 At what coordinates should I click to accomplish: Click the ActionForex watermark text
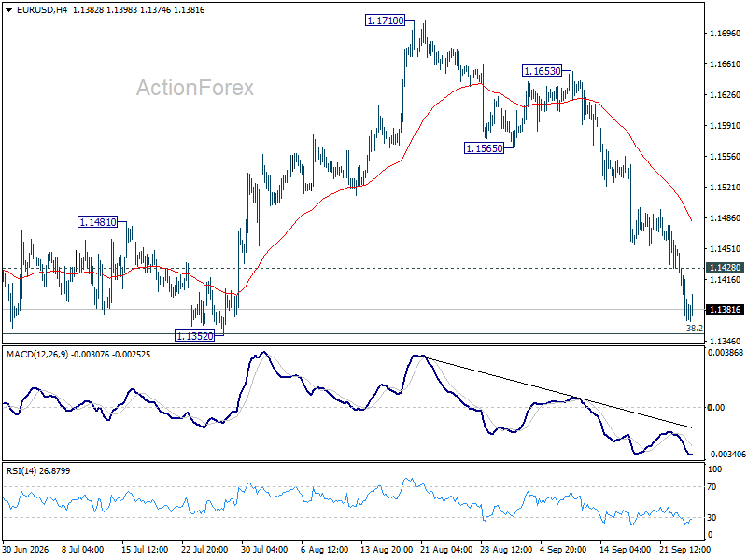tap(195, 88)
